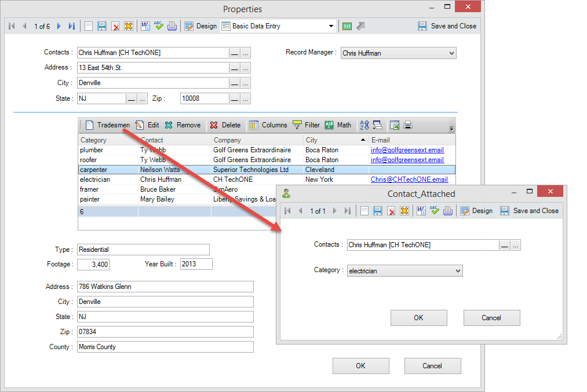Click Filter in the grid toolbar
Viewport: 587px width, 392px height.
pyautogui.click(x=306, y=125)
